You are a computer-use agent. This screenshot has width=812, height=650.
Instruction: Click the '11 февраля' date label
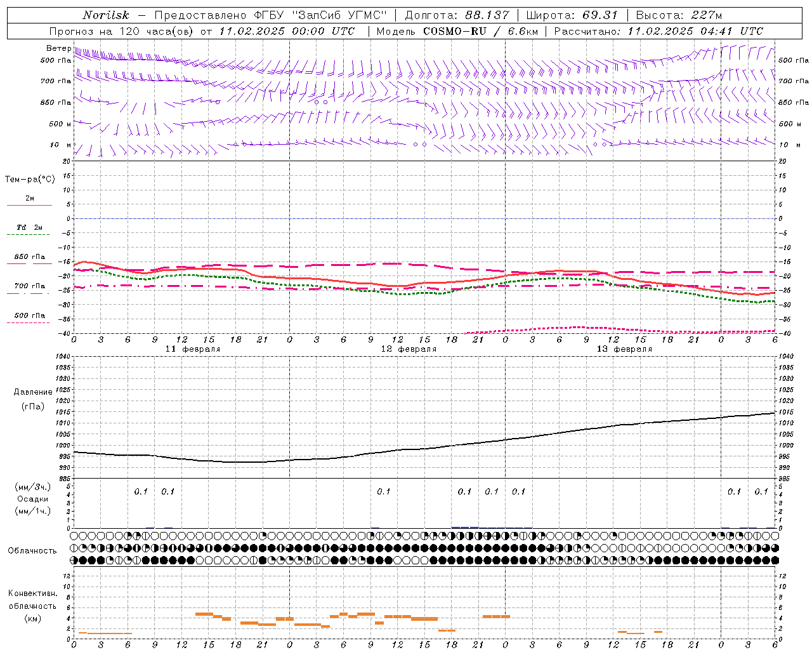(193, 349)
